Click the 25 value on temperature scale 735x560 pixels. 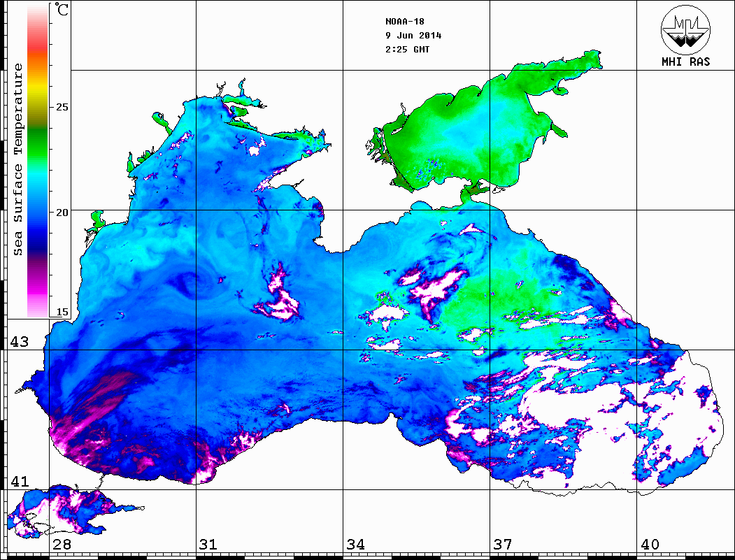[x=62, y=107]
